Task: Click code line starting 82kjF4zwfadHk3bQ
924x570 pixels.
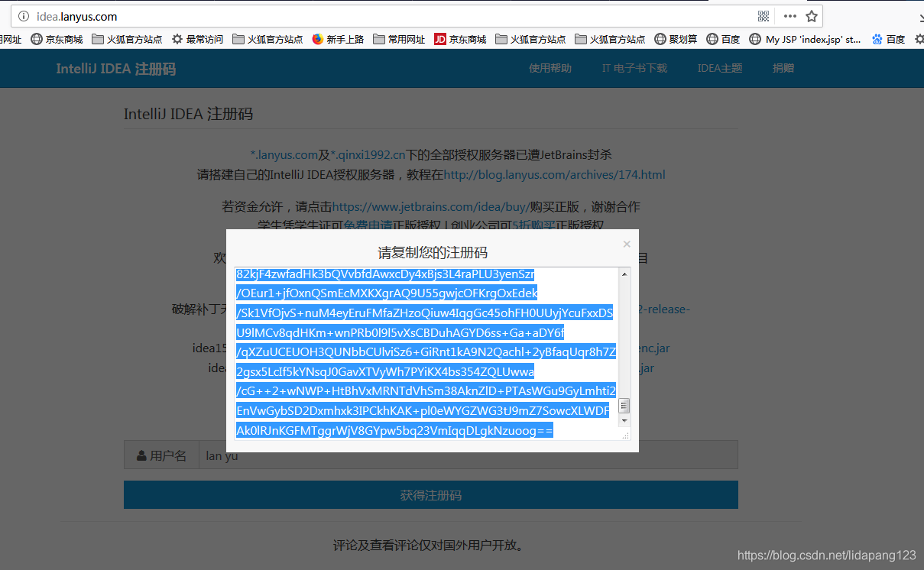Action: [x=385, y=274]
